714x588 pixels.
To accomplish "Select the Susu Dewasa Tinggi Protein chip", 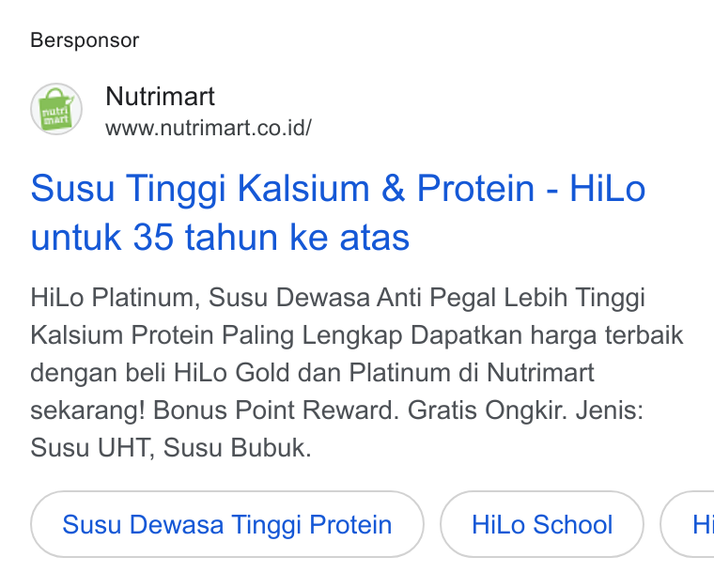I will tap(227, 524).
